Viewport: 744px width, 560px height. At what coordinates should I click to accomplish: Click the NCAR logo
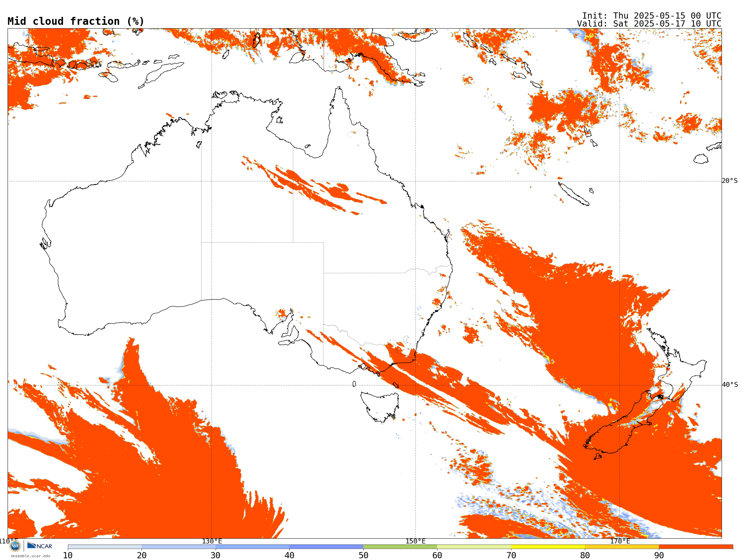click(40, 546)
